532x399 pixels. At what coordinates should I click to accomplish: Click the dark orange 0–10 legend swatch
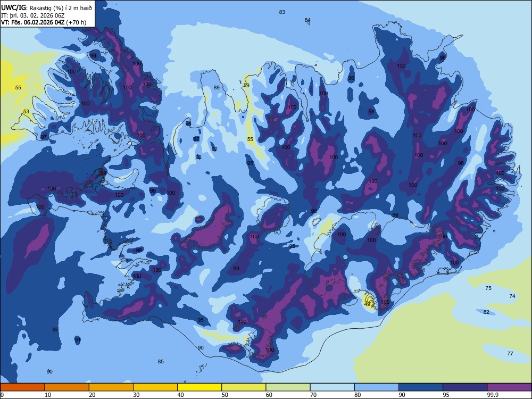22,387
